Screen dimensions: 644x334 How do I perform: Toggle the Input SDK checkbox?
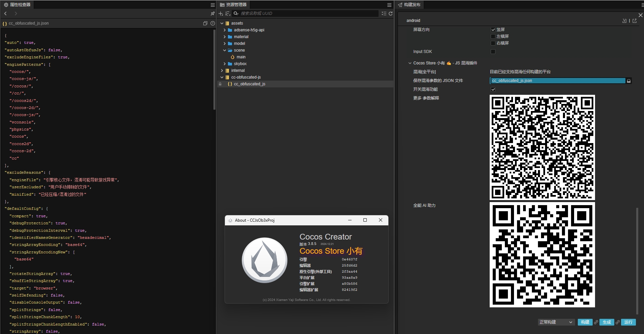pyautogui.click(x=493, y=52)
